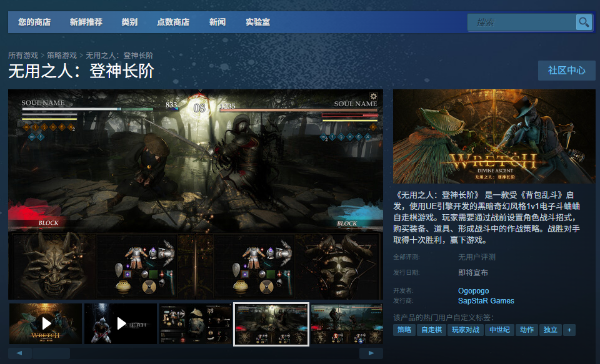Screen dimensions: 600x364
Task: Play the second trailer video thumbnail
Action: coord(121,323)
